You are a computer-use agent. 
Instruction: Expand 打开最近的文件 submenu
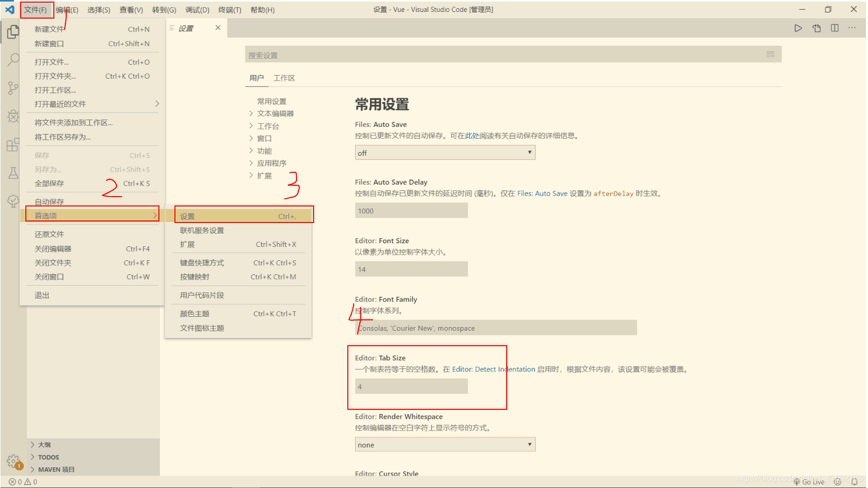click(92, 104)
